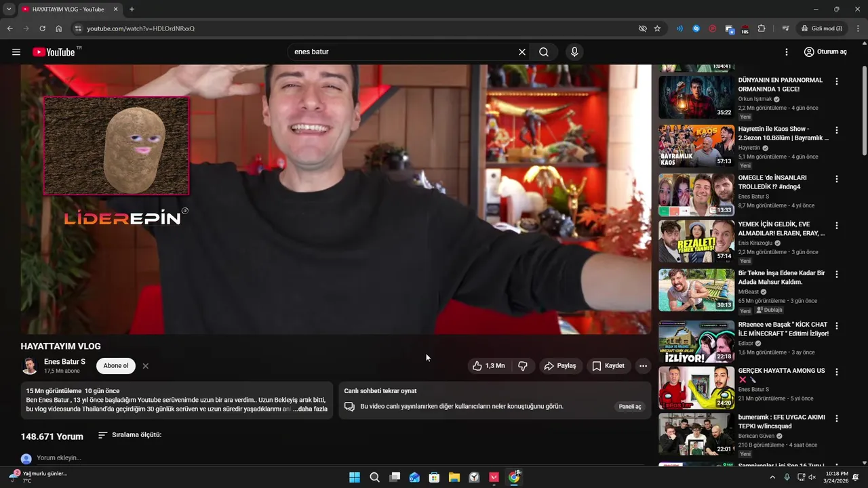This screenshot has height=488, width=868.
Task: Open bumeramk EFE UYGAC AKIMI thumbnail
Action: (x=696, y=434)
